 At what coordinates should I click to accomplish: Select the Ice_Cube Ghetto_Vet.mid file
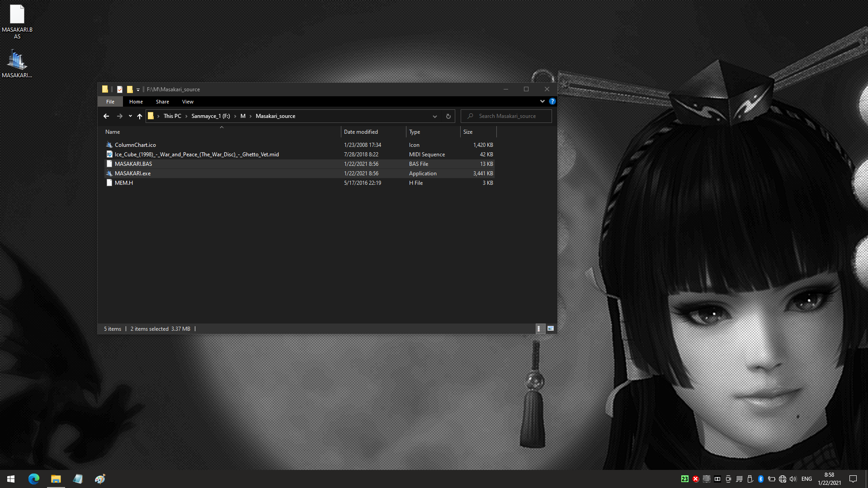click(298, 155)
